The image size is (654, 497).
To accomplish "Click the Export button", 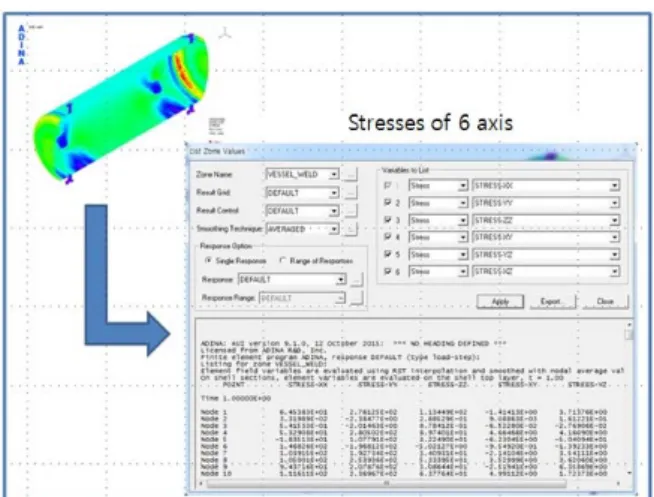I will (x=552, y=301).
